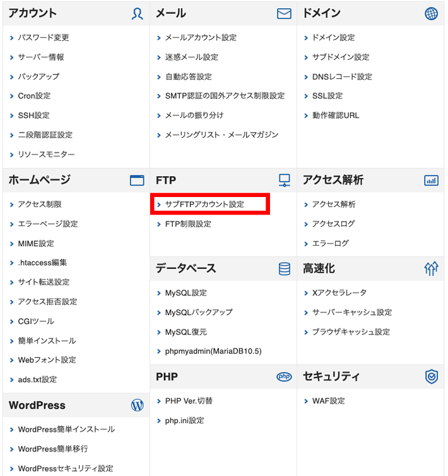The width and height of the screenshot is (448, 476).
Task: Open SMTP認証の国外アクセス制限設定
Action: (x=225, y=96)
